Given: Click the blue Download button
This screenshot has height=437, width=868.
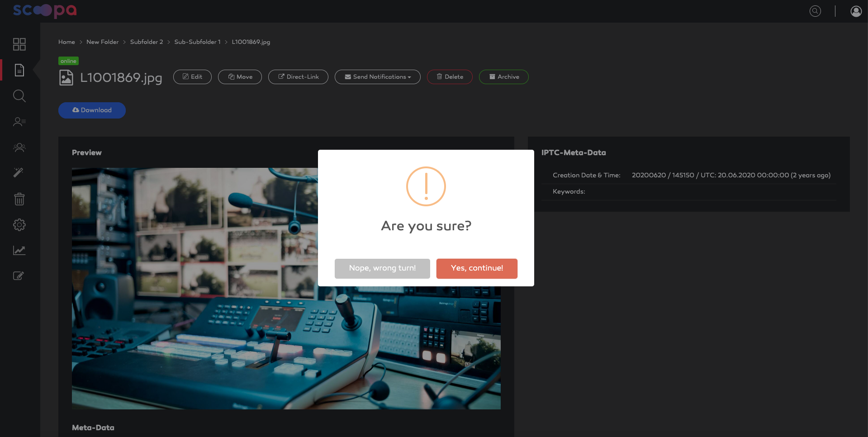Looking at the screenshot, I should point(92,110).
